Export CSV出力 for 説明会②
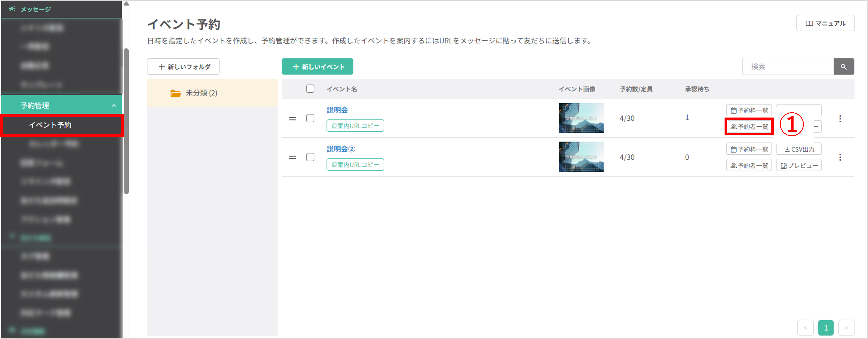This screenshot has height=339, width=868. point(799,149)
